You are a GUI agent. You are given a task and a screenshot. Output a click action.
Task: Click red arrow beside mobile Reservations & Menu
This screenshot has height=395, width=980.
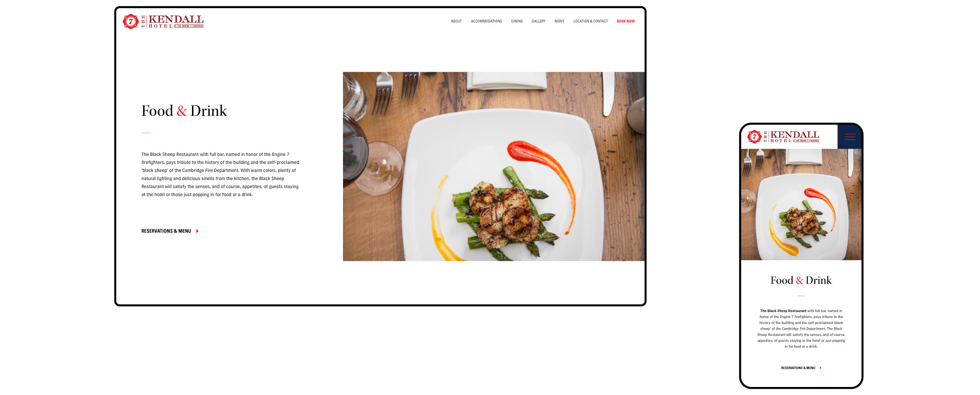point(821,368)
